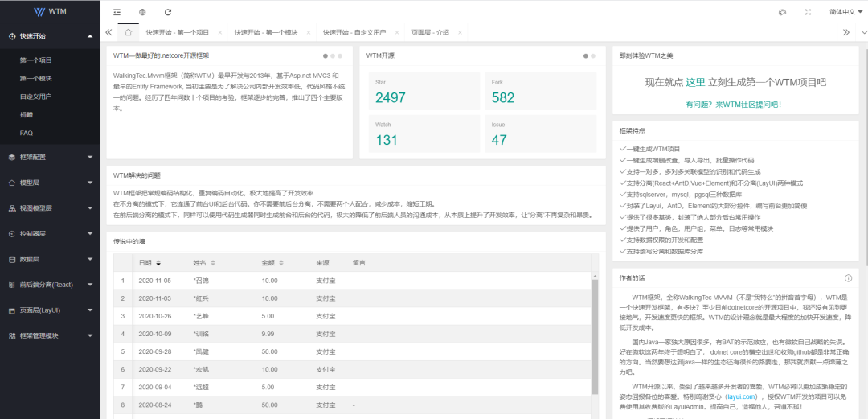This screenshot has width=868, height=419.
Task: Select third carousel dot in netcore框架 card
Action: [x=340, y=56]
